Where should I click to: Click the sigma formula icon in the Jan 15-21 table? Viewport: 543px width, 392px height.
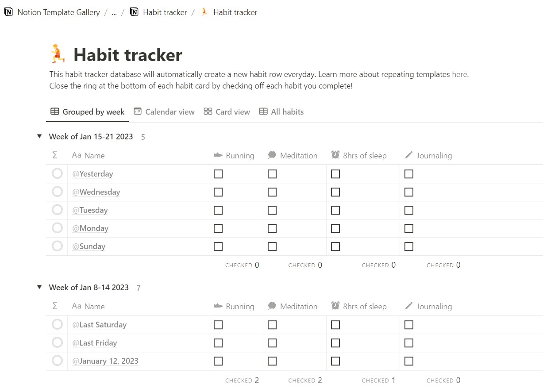pos(55,155)
